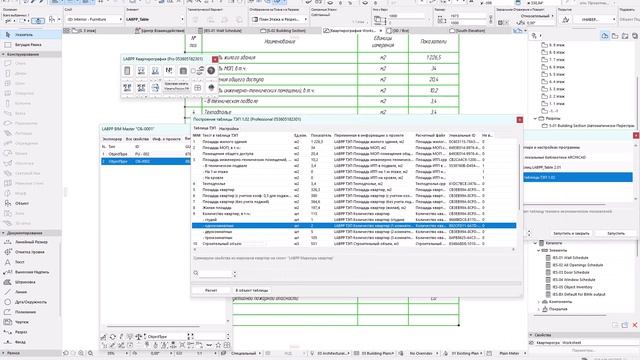640x360 pixels.
Task: Open Все свойства tab in BIM Master
Action: 137,139
